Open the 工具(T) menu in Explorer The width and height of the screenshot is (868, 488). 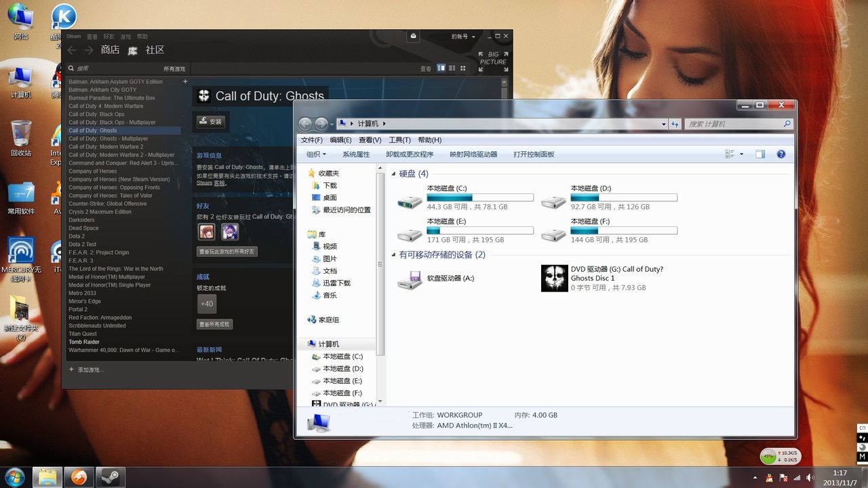tap(399, 140)
